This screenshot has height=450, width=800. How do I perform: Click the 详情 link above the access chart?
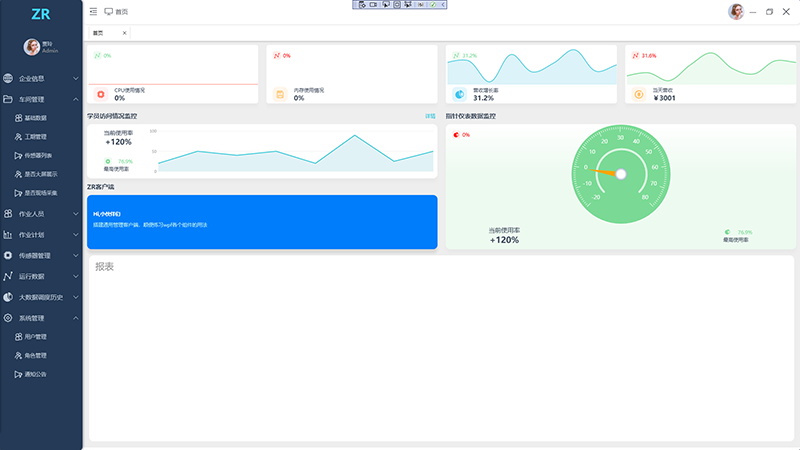(430, 116)
